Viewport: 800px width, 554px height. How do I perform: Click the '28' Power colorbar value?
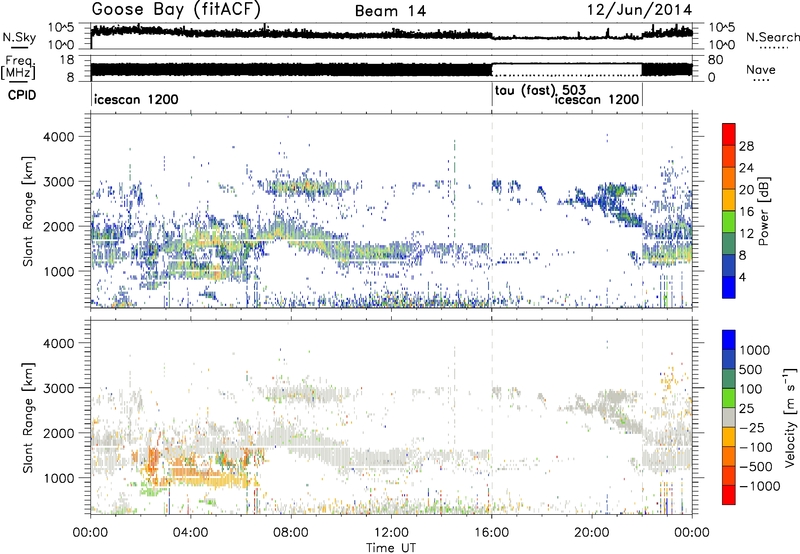[x=746, y=146]
